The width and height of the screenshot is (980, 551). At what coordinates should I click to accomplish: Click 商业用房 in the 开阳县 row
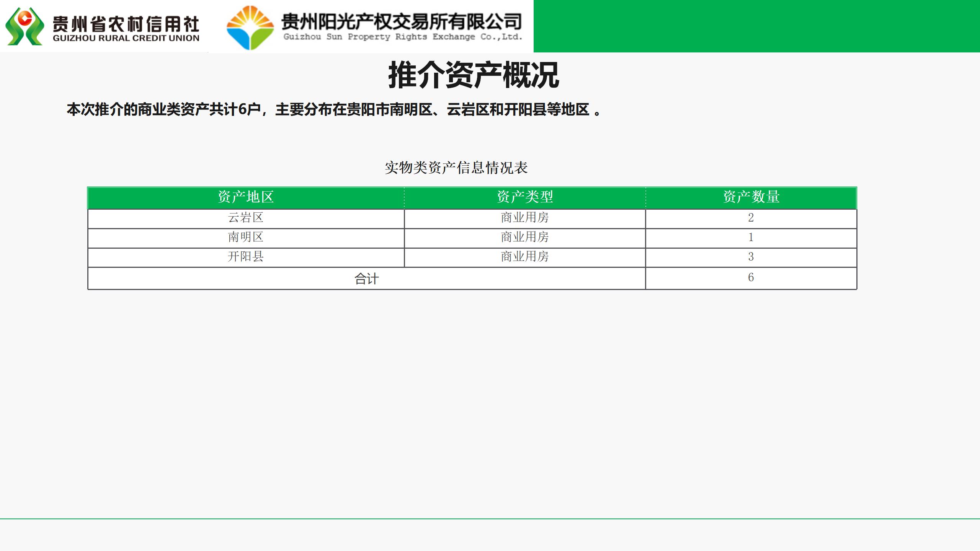pyautogui.click(x=525, y=257)
